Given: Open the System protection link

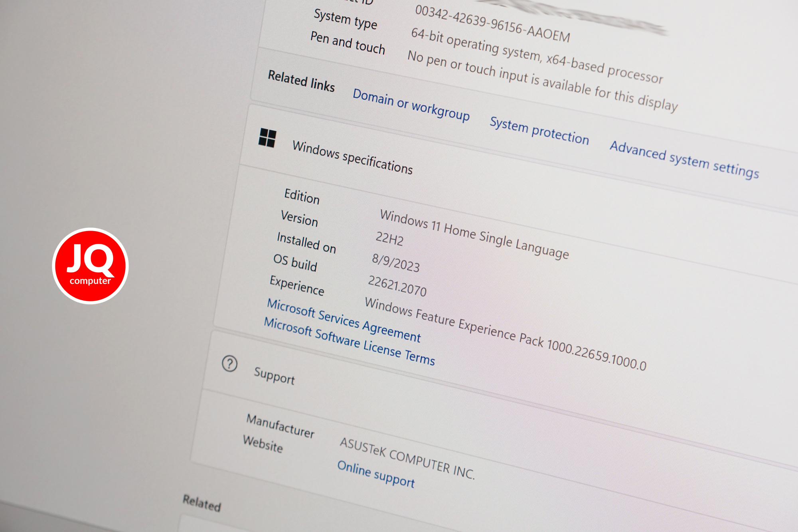Looking at the screenshot, I should 539,131.
